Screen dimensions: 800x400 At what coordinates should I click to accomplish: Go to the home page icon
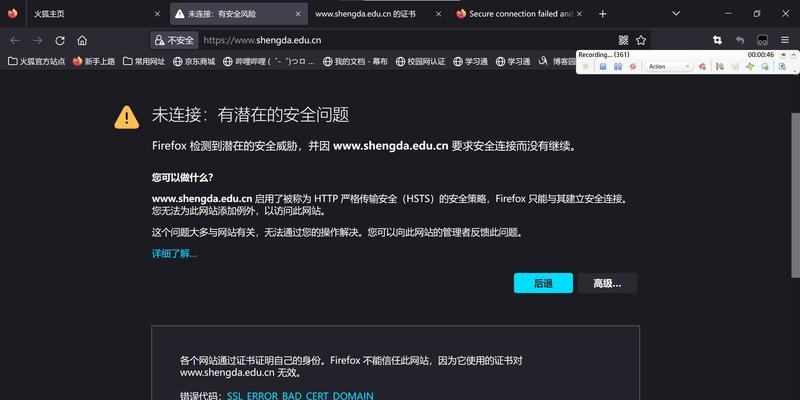[82, 40]
